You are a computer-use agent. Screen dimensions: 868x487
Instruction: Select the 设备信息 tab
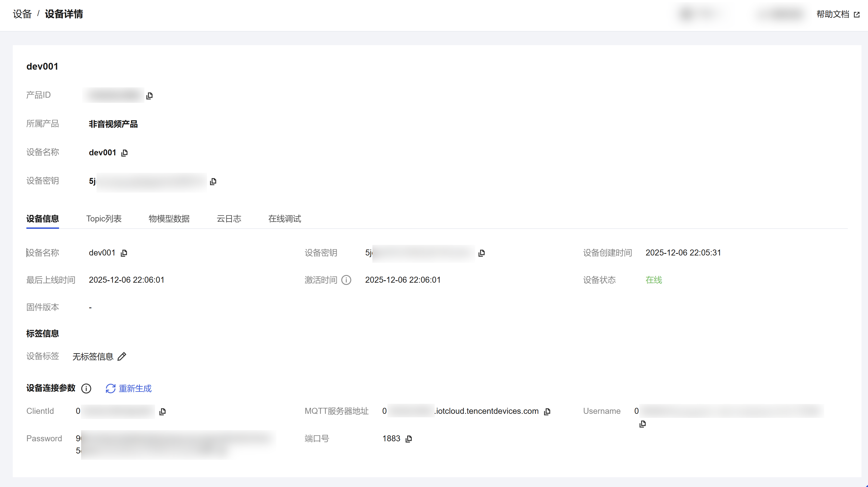pos(42,219)
